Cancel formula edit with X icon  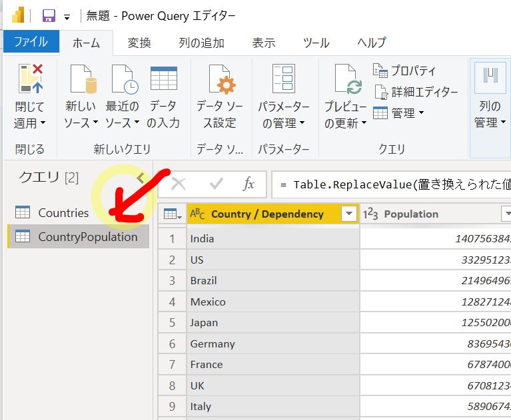point(179,184)
